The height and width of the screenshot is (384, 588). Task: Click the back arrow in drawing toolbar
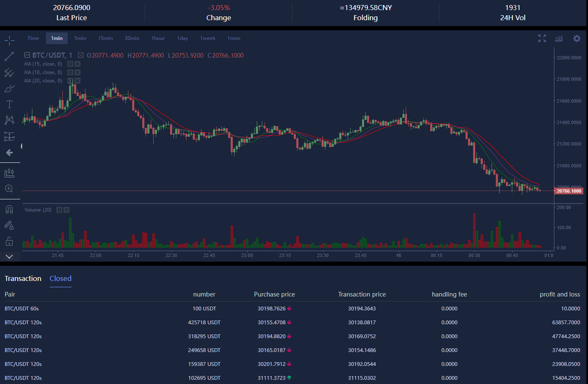(x=9, y=153)
